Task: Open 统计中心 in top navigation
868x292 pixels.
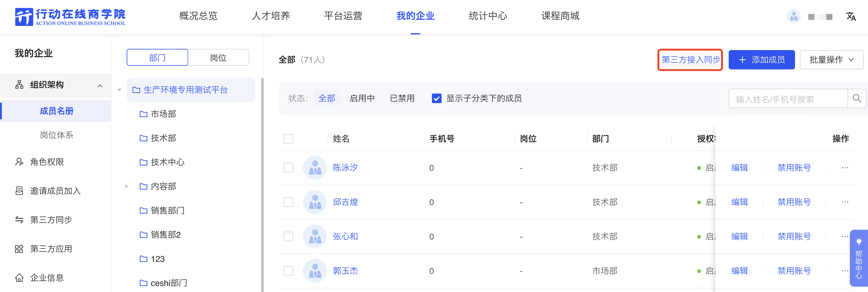Action: (488, 16)
